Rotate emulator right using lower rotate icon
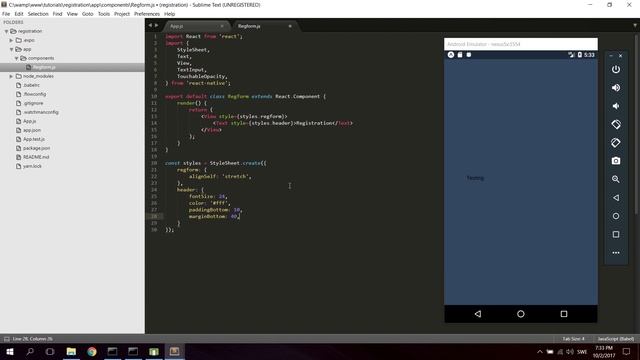 tap(616, 142)
